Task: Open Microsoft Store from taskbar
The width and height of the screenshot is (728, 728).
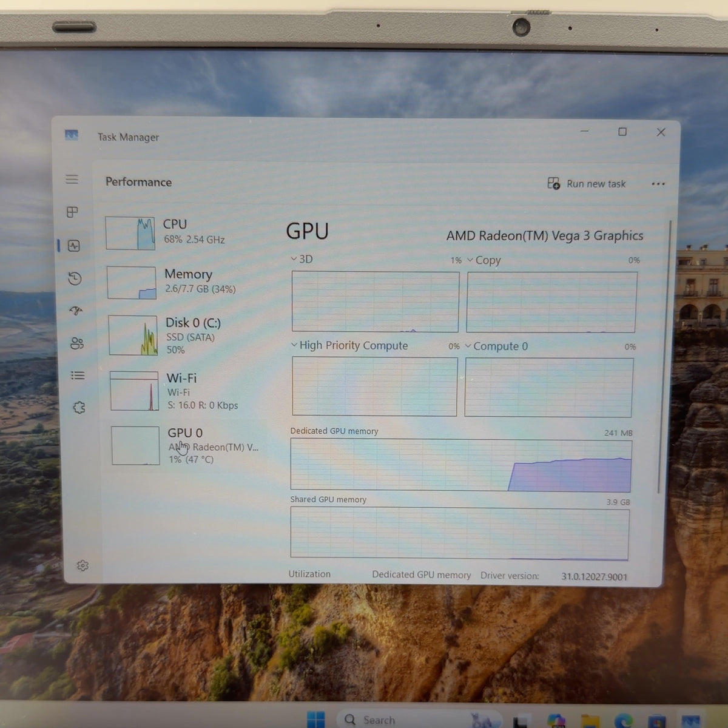Action: click(x=656, y=722)
